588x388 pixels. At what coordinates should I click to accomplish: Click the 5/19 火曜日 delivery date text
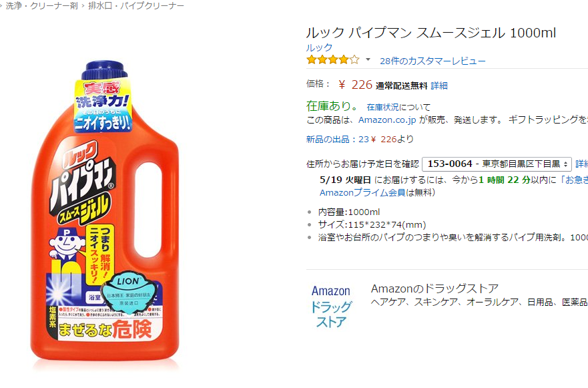coord(345,180)
